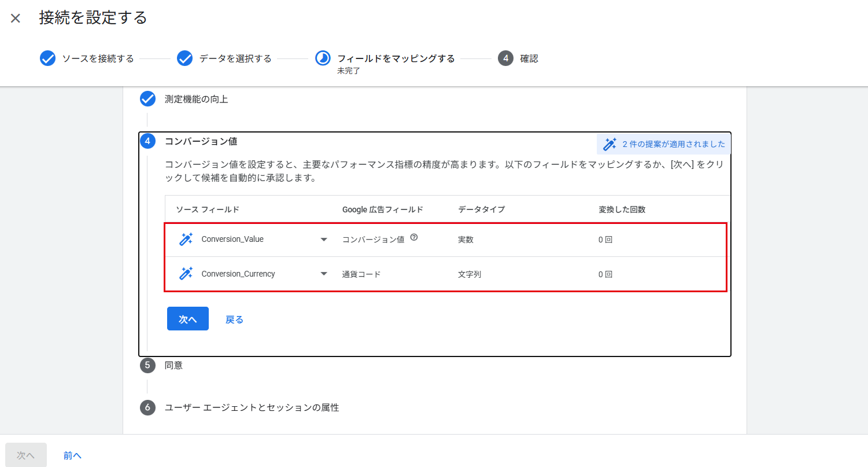Click magic wand icon beside Conversion_Currency

[186, 274]
